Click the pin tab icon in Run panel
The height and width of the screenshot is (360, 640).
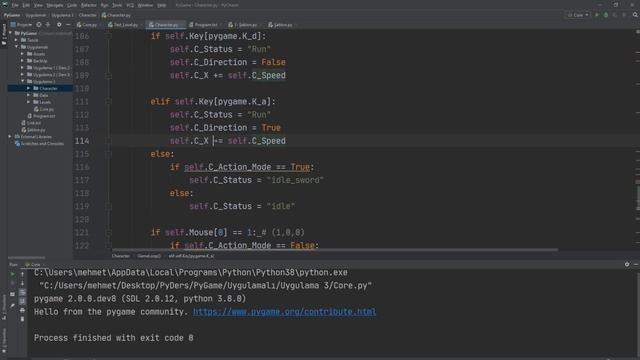pyautogui.click(x=13, y=305)
